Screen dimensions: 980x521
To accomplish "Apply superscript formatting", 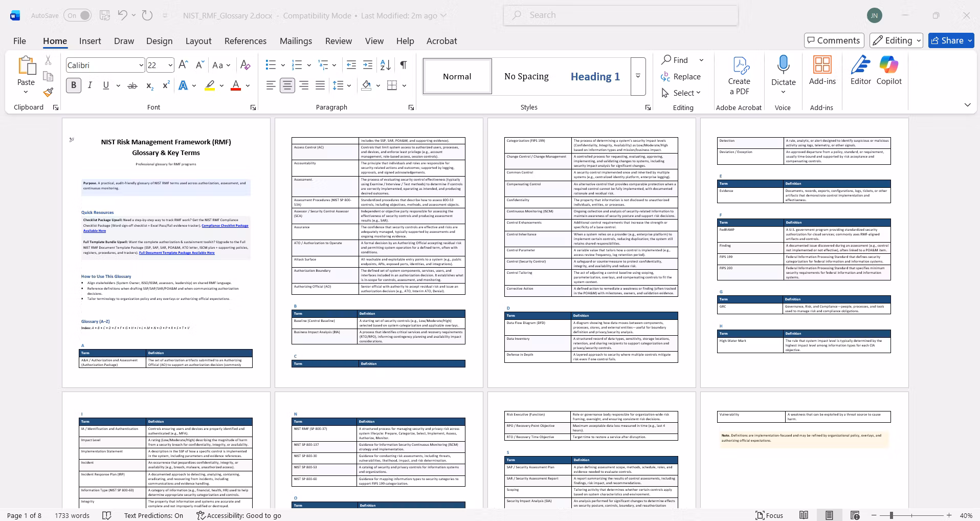I will click(x=166, y=85).
